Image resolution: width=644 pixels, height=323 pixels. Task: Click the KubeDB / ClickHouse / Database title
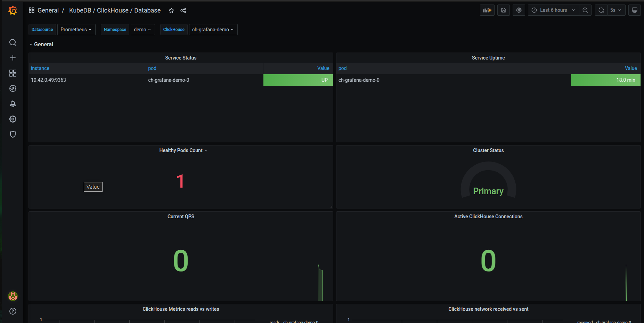(x=115, y=10)
